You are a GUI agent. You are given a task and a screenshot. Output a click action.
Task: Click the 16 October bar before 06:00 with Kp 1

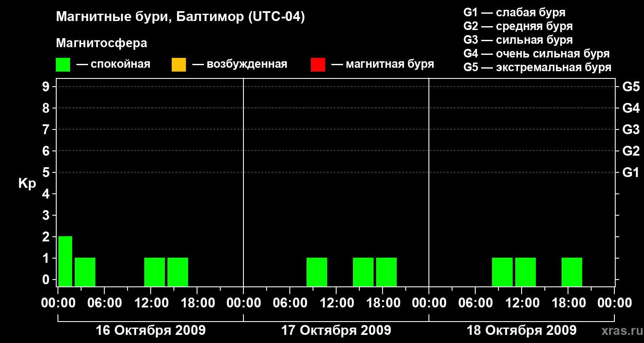click(85, 272)
